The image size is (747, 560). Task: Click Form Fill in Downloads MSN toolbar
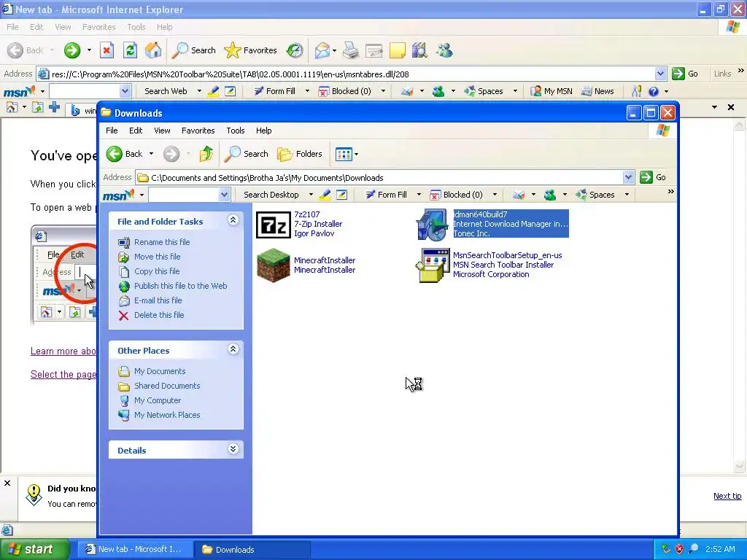387,194
